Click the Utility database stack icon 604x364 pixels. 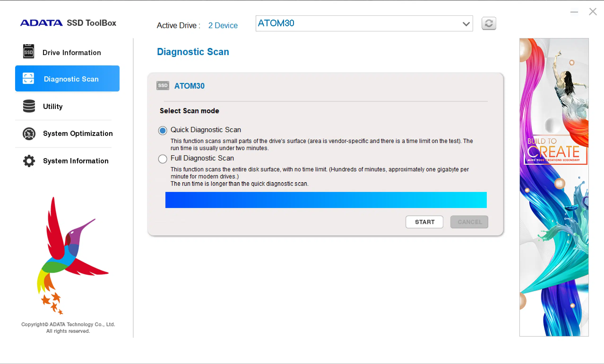point(29,106)
